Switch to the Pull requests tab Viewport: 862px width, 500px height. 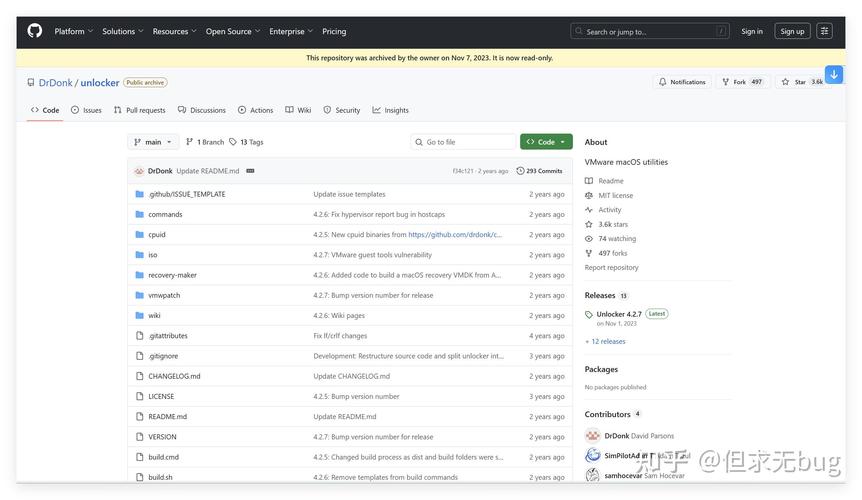pyautogui.click(x=140, y=110)
